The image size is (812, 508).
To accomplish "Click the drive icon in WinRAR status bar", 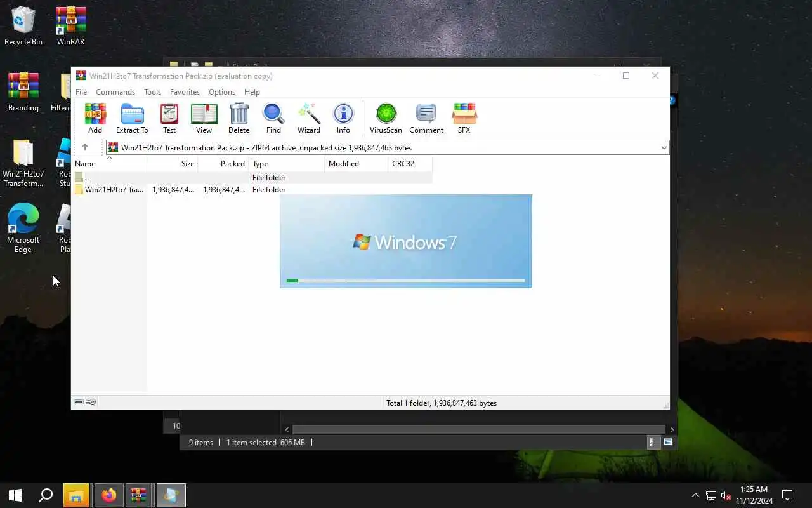I will pyautogui.click(x=79, y=402).
